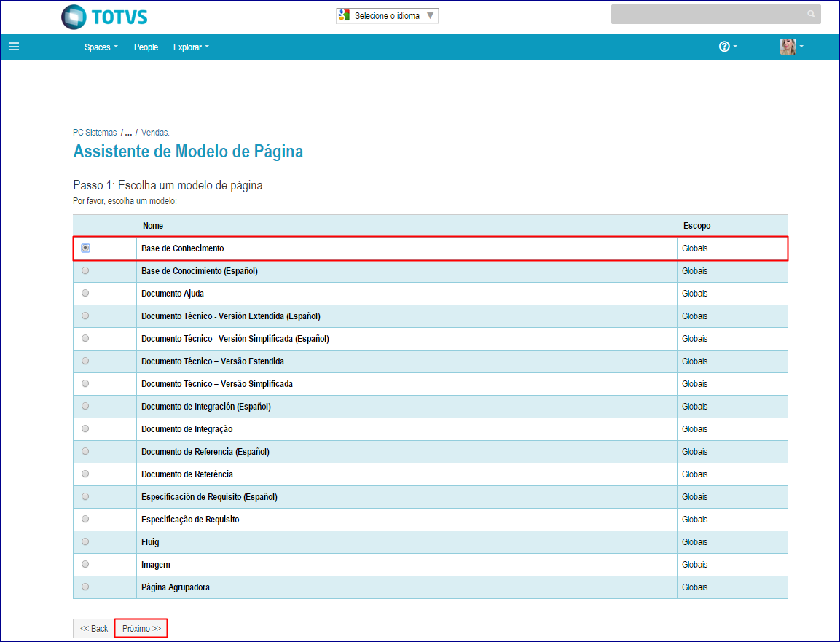
Task: Expand the Explorar menu
Action: 191,47
